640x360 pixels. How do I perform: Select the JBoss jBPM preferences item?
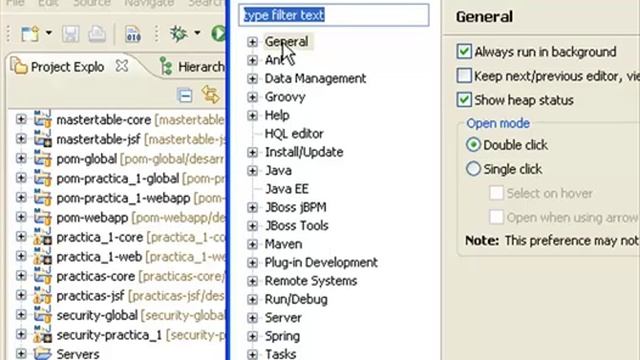[296, 207]
